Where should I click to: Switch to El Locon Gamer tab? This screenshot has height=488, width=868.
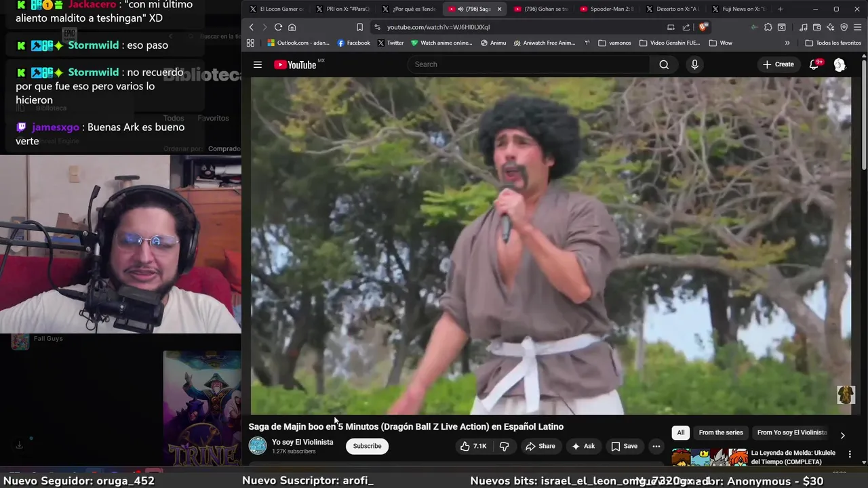pos(277,9)
